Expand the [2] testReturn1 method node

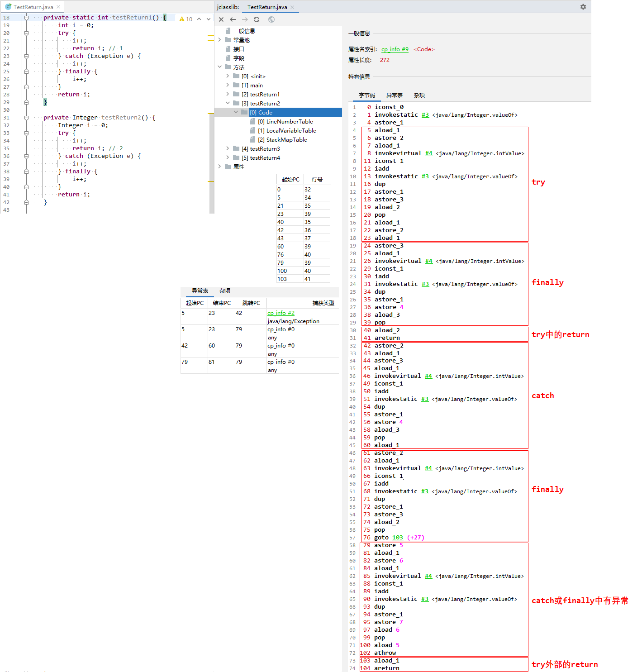pos(228,94)
